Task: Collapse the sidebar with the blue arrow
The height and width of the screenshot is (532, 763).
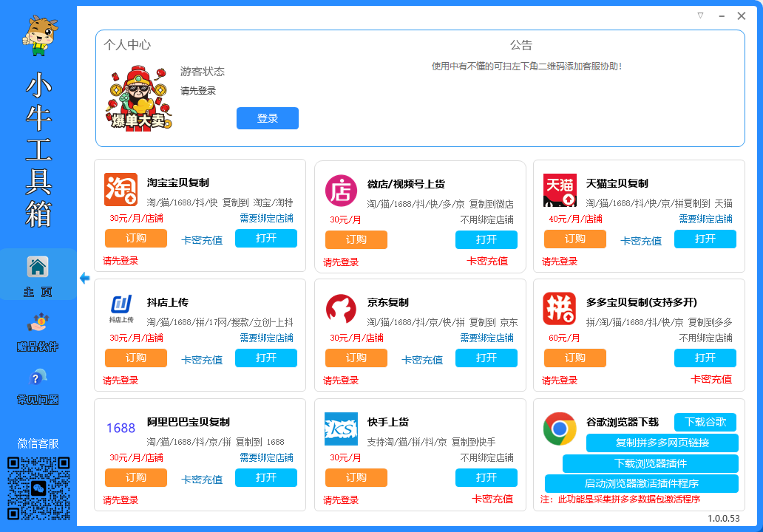Action: 84,278
